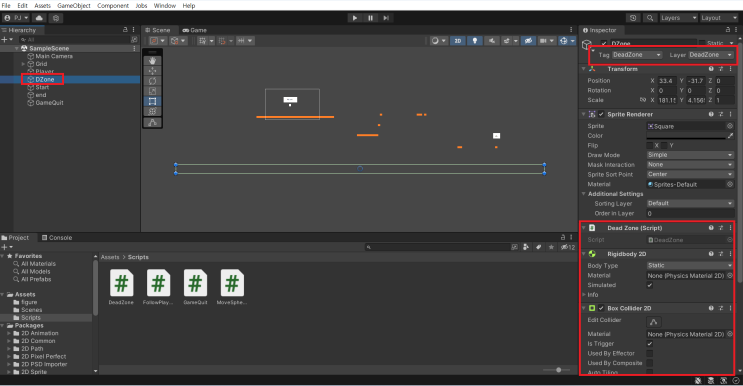
Task: Open global Search icon in the toolbar
Action: coord(650,18)
